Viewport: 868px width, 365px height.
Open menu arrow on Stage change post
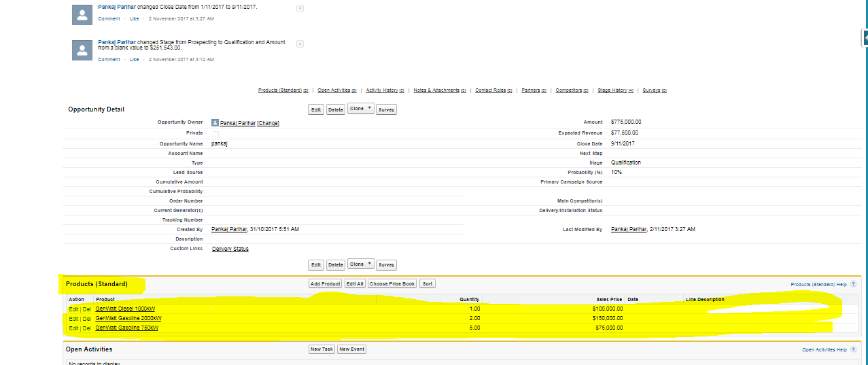pos(300,44)
